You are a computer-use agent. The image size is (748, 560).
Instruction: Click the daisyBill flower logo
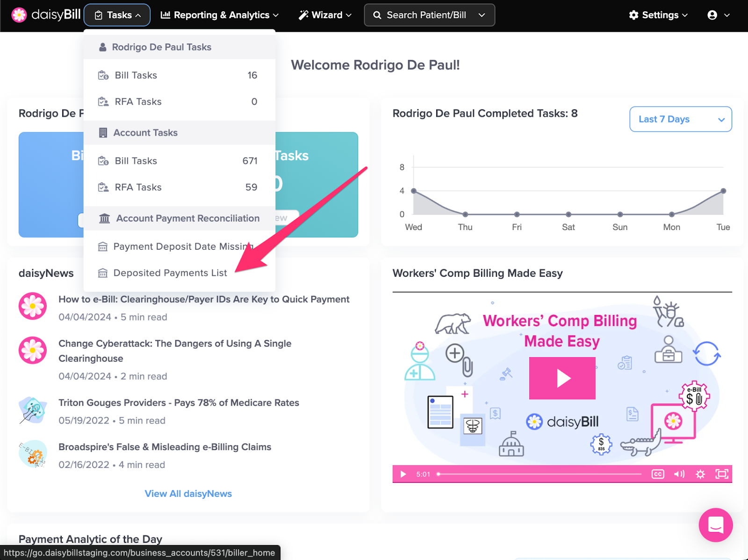[x=19, y=15]
